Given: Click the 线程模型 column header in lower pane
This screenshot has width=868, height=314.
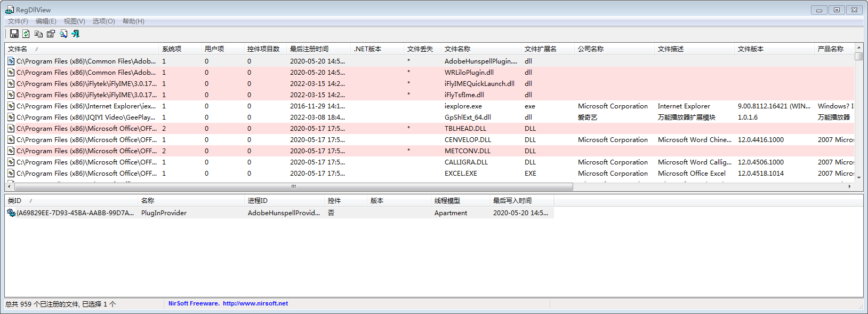Looking at the screenshot, I should click(447, 201).
